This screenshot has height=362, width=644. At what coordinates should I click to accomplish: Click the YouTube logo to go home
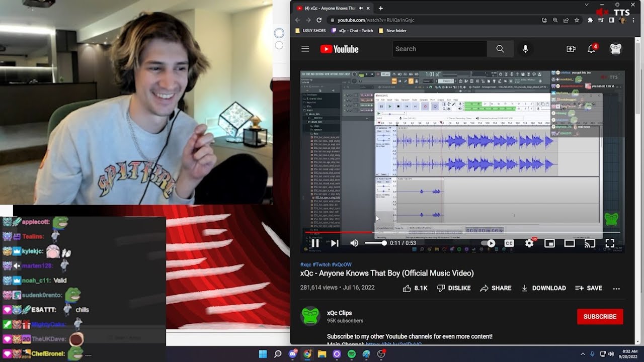click(339, 49)
